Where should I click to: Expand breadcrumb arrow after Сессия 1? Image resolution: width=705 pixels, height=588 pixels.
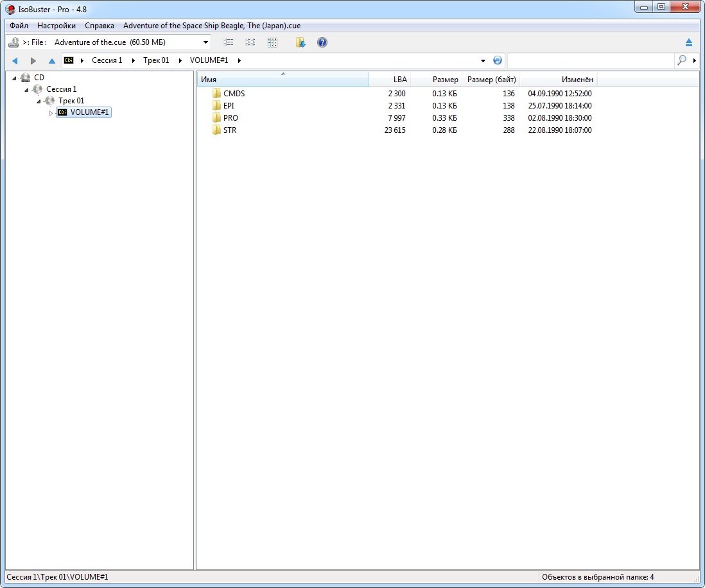click(x=134, y=60)
